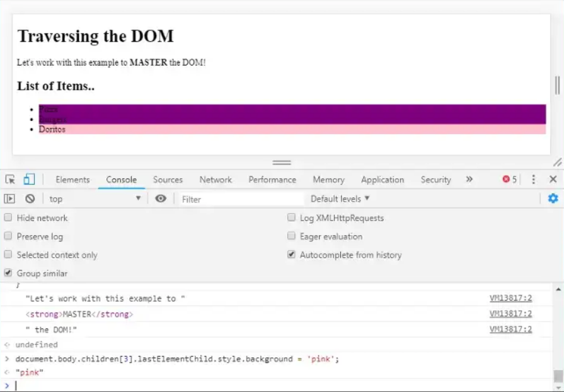Open the top context dropdown
This screenshot has height=392, width=564.
95,199
